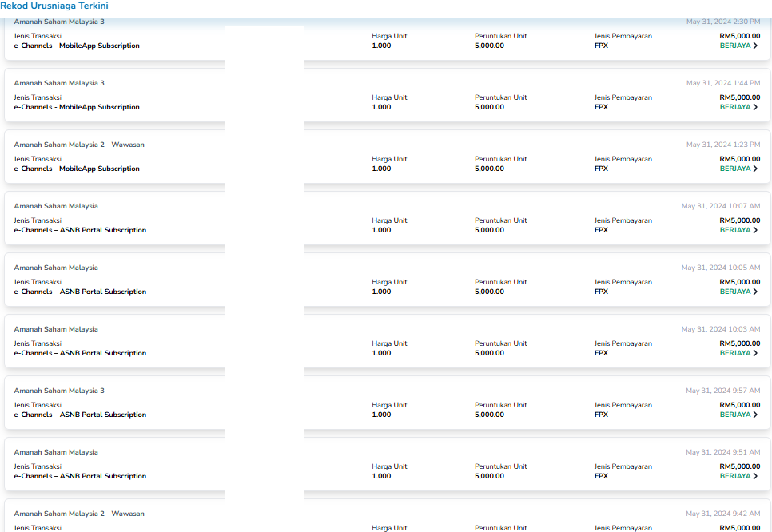Click fund name Amanah Saham Malaysia 3 at 1:44 PM
772x532 pixels.
point(59,83)
